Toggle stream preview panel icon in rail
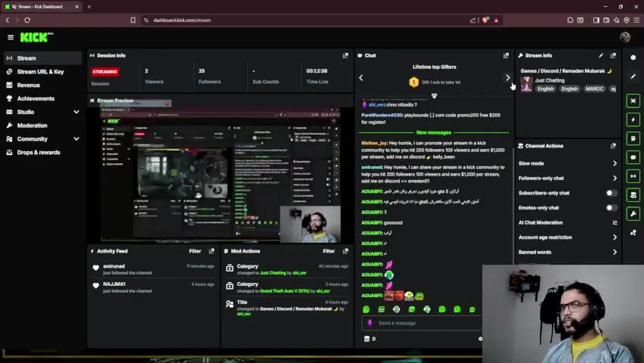The width and height of the screenshot is (644, 363). (633, 101)
